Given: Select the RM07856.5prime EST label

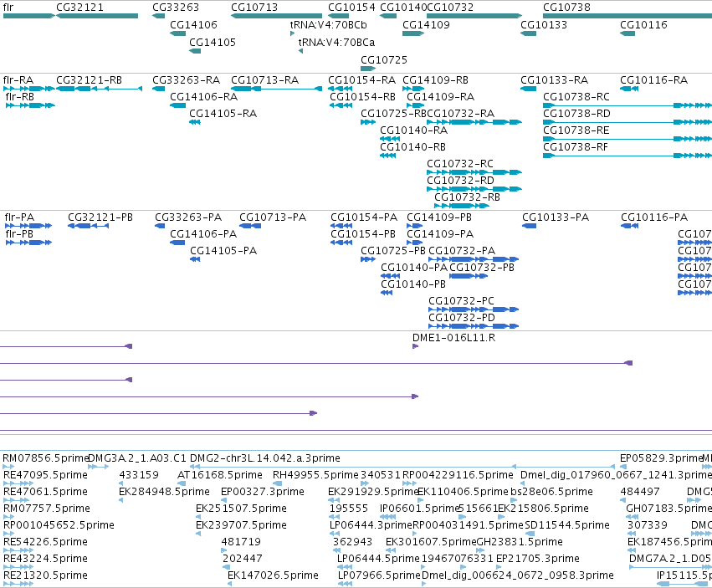Looking at the screenshot, I should (45, 458).
